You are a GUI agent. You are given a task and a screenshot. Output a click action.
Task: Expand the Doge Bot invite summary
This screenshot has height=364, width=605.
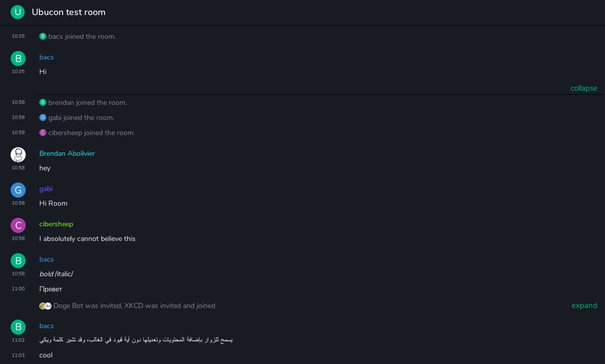pyautogui.click(x=584, y=306)
